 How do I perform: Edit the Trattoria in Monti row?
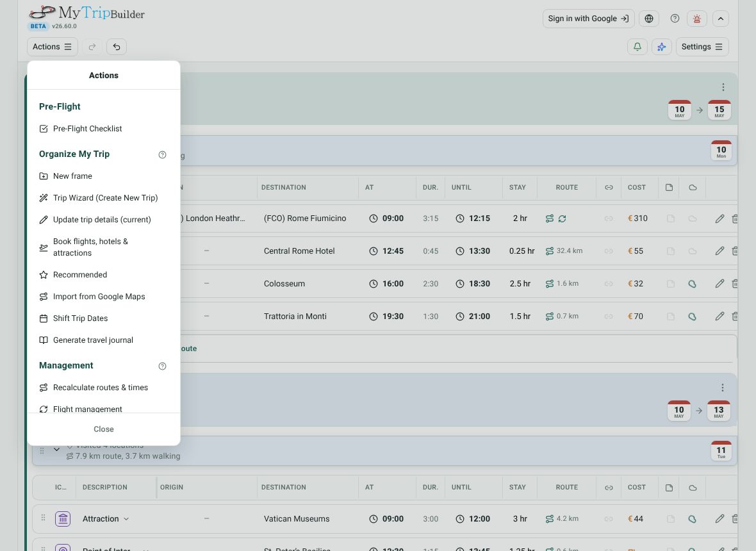tap(719, 317)
